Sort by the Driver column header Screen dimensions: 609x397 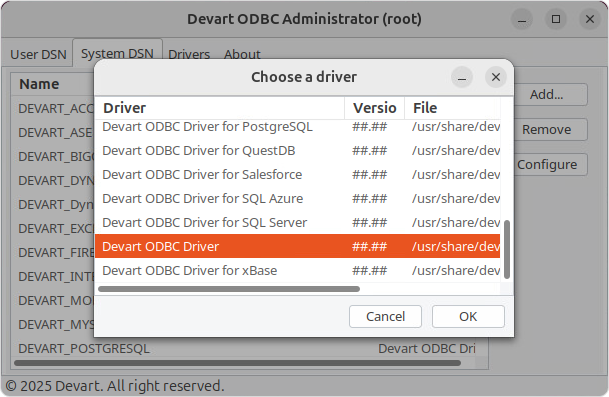tap(220, 108)
